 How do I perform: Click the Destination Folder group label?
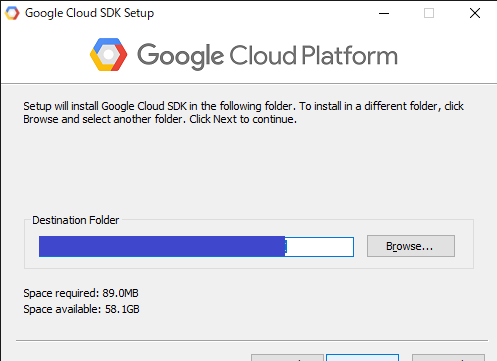(75, 220)
